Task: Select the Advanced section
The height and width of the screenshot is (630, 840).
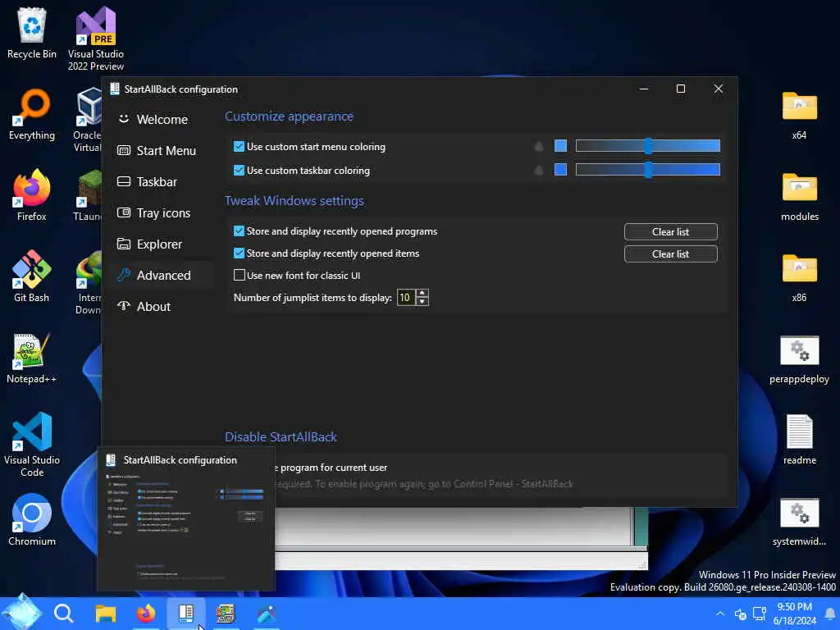Action: tap(162, 276)
